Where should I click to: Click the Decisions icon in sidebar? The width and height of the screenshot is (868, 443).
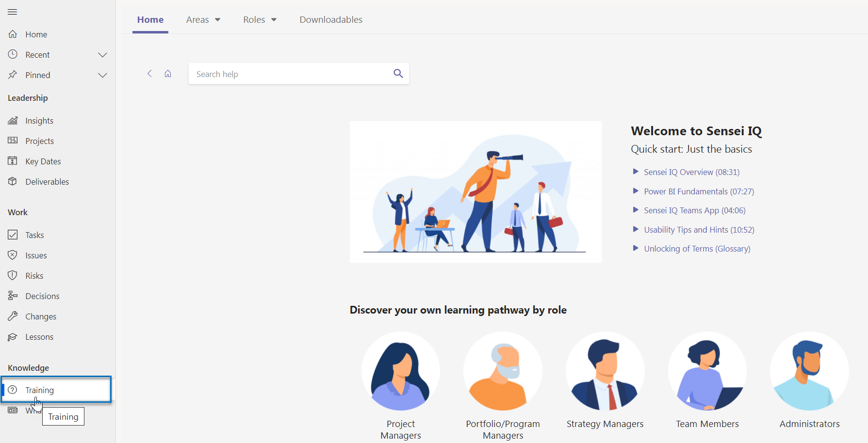click(x=13, y=296)
